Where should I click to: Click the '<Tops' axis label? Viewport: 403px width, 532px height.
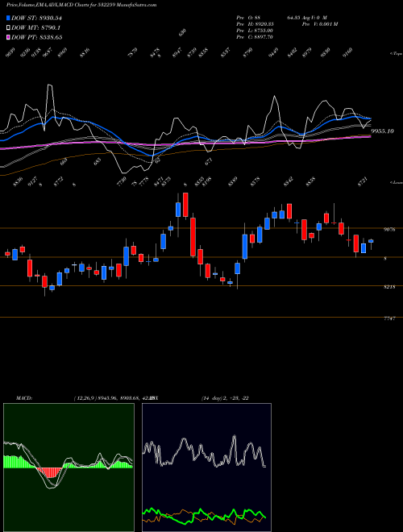396,54
